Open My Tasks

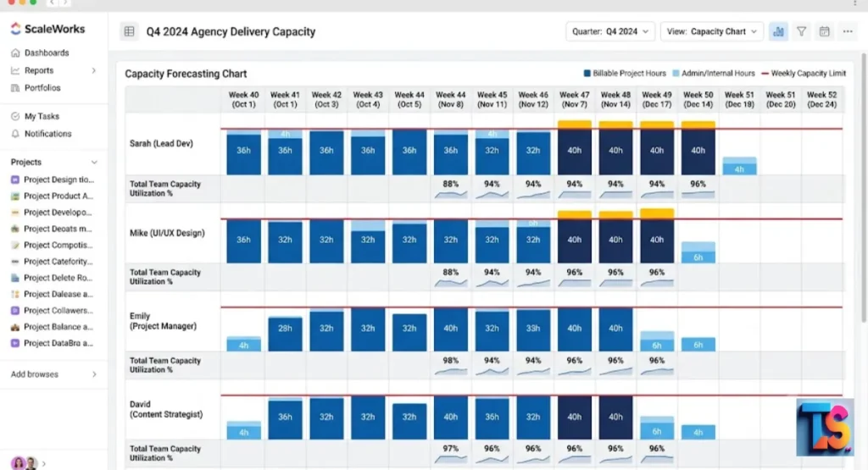point(42,116)
